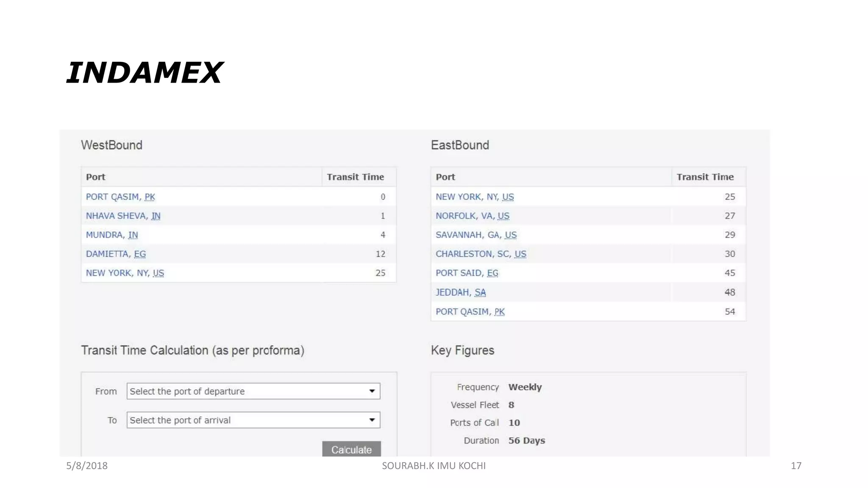Click the WestBound Transit Time column header
This screenshot has height=488, width=868.
(x=355, y=177)
